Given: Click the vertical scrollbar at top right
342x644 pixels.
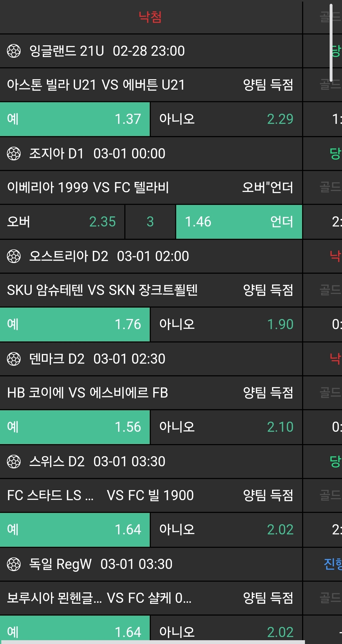Looking at the screenshot, I should pos(331,43).
